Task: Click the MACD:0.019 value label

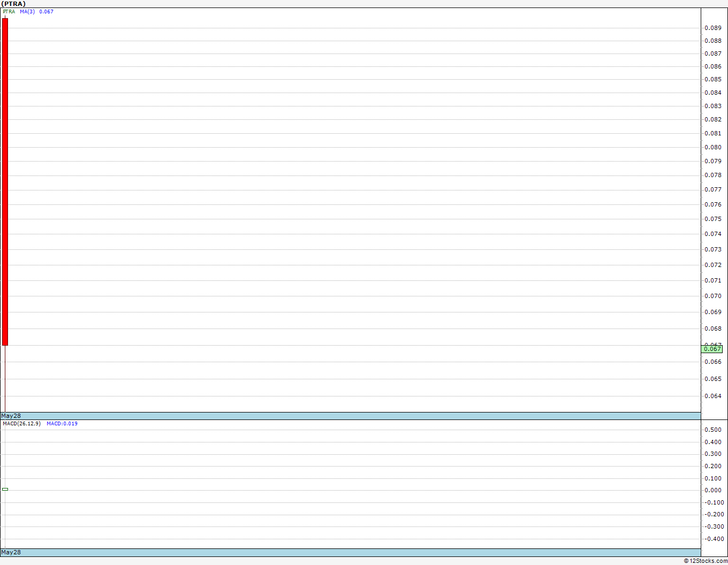Action: [62, 423]
